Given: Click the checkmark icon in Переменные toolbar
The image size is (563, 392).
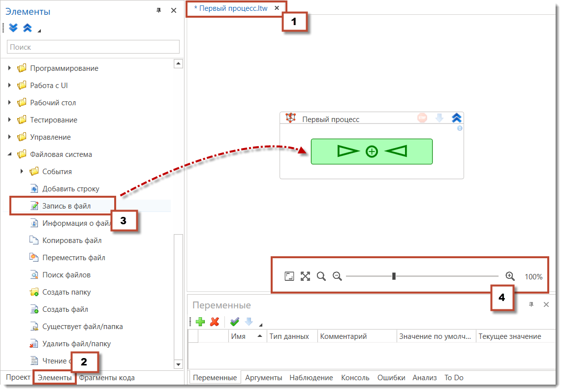Looking at the screenshot, I should pos(235,322).
